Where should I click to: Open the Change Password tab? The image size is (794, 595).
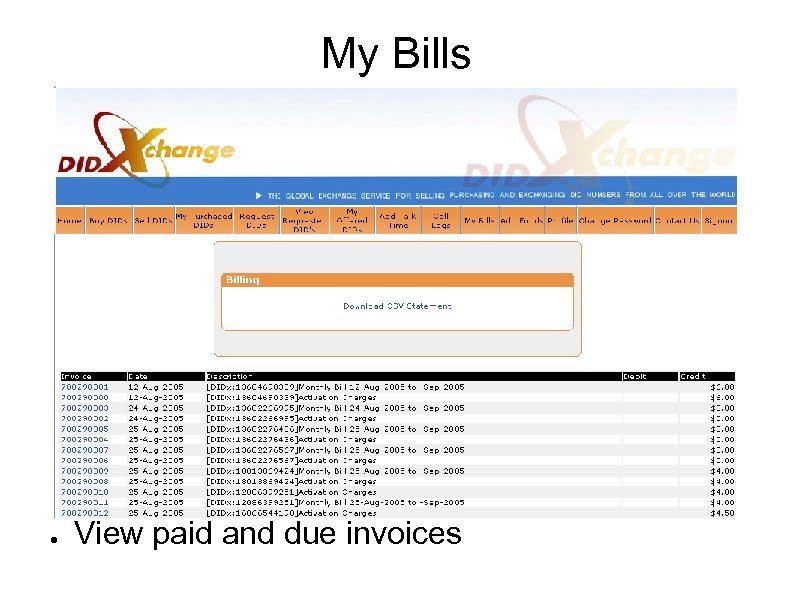click(615, 220)
